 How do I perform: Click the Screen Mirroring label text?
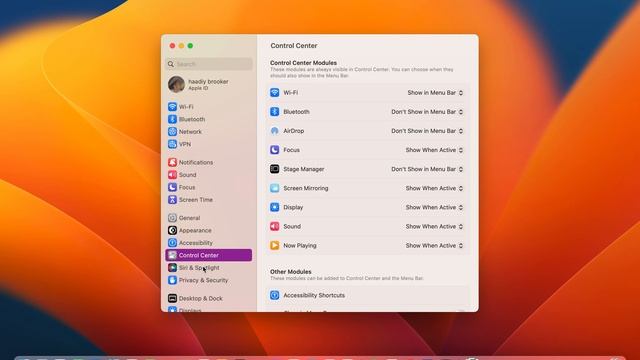click(306, 188)
